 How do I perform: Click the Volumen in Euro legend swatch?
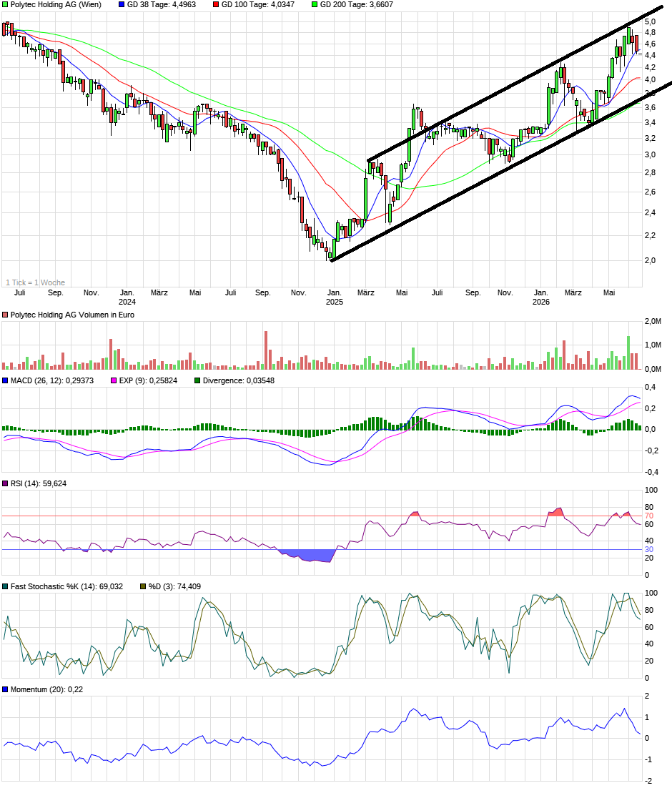[x=5, y=315]
